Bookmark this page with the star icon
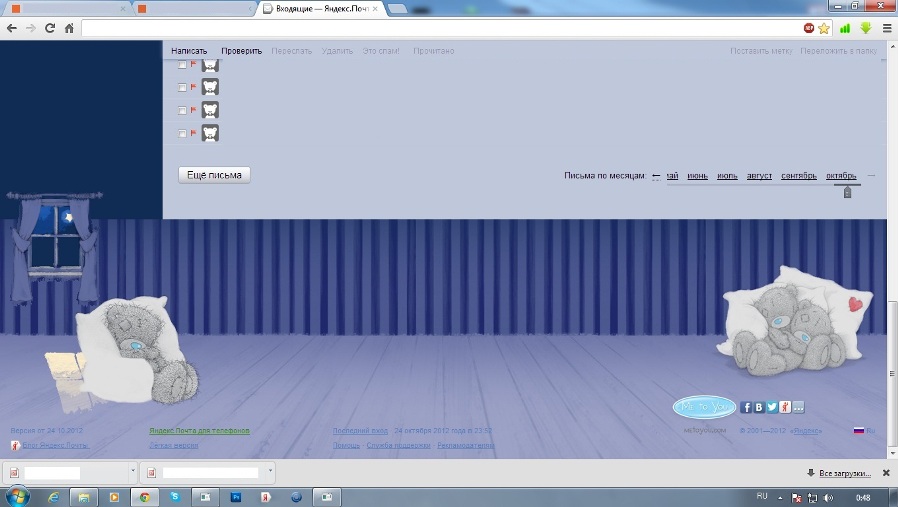The image size is (898, 507). pyautogui.click(x=824, y=28)
